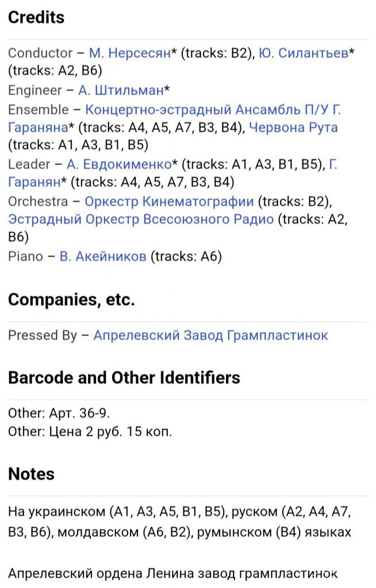Viewport: 376px width, 588px height.
Task: Click the Companies, etc. heading
Action: pyautogui.click(x=71, y=300)
